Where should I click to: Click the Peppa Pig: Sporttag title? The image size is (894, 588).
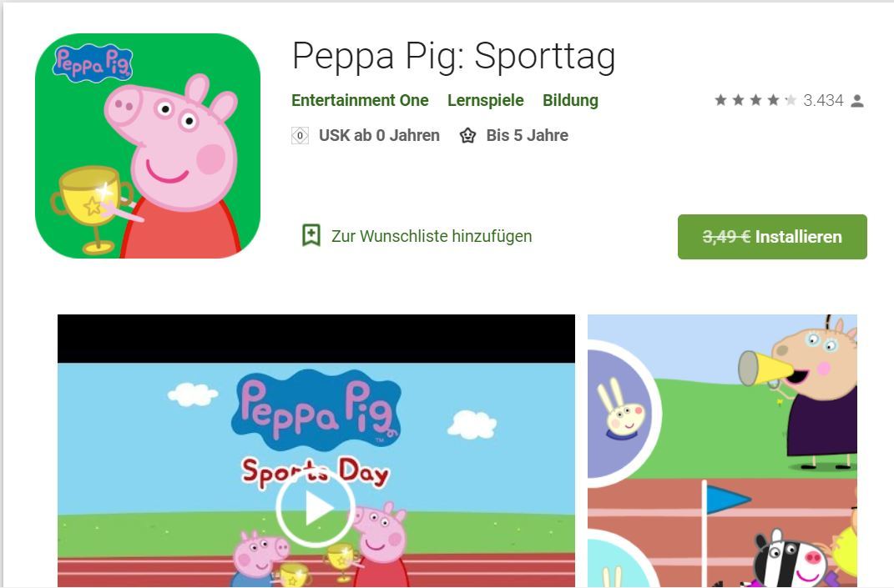pos(454,57)
